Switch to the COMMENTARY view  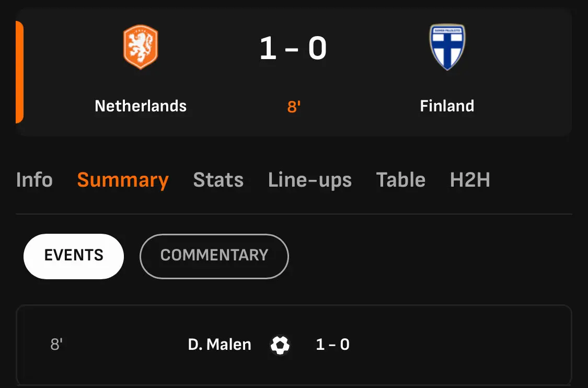point(214,256)
